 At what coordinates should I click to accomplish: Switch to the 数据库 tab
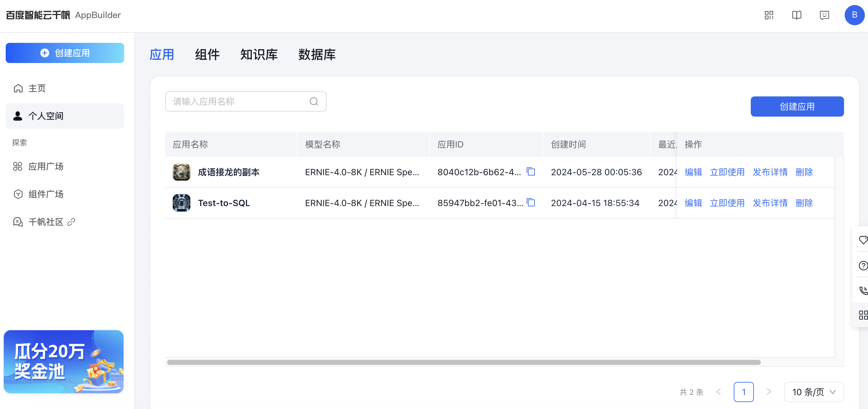click(x=316, y=55)
